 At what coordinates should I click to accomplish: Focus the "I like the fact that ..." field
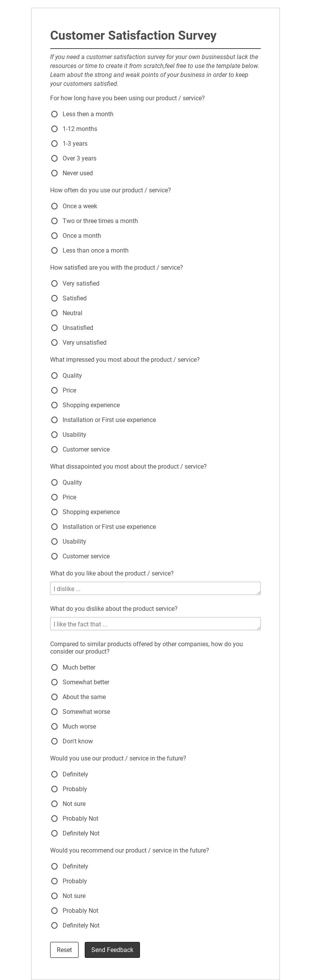click(x=155, y=624)
